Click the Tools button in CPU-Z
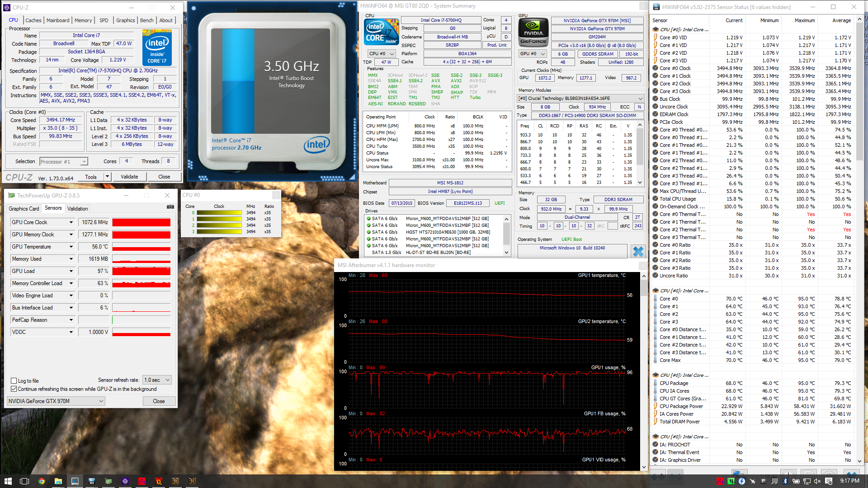 tap(91, 177)
